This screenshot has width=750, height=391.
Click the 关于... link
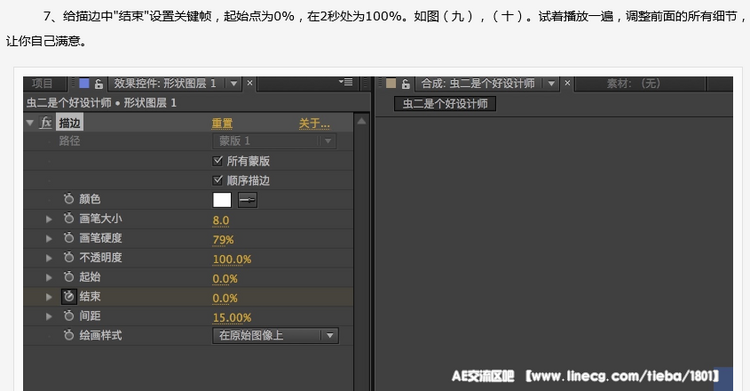[x=314, y=123]
